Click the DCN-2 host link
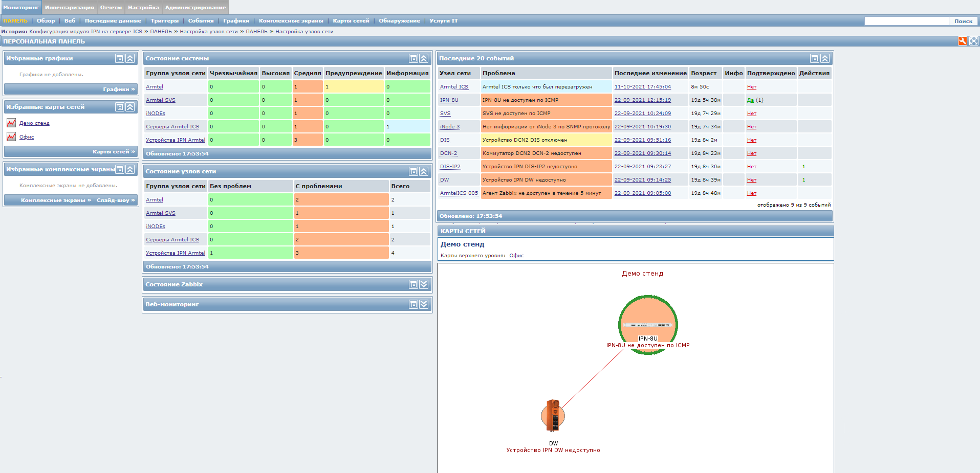 [x=449, y=153]
